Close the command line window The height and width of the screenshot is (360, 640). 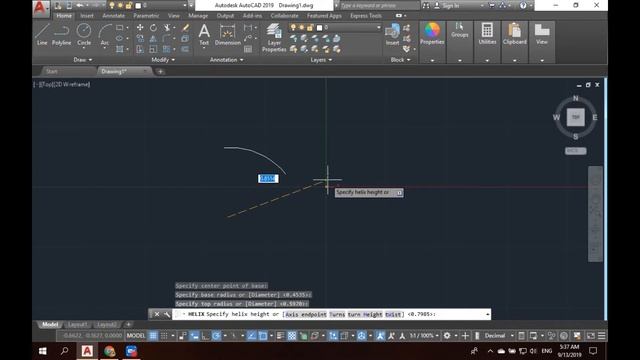point(157,314)
